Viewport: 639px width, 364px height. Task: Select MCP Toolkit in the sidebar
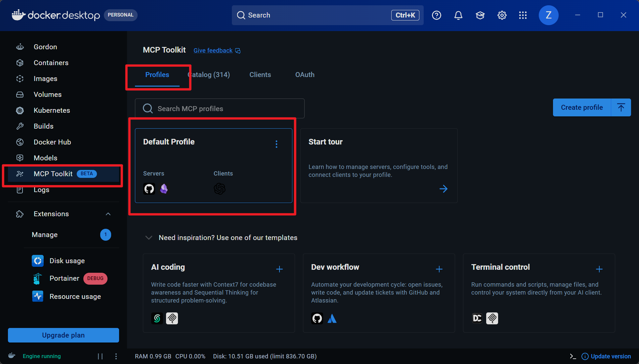[x=64, y=174]
